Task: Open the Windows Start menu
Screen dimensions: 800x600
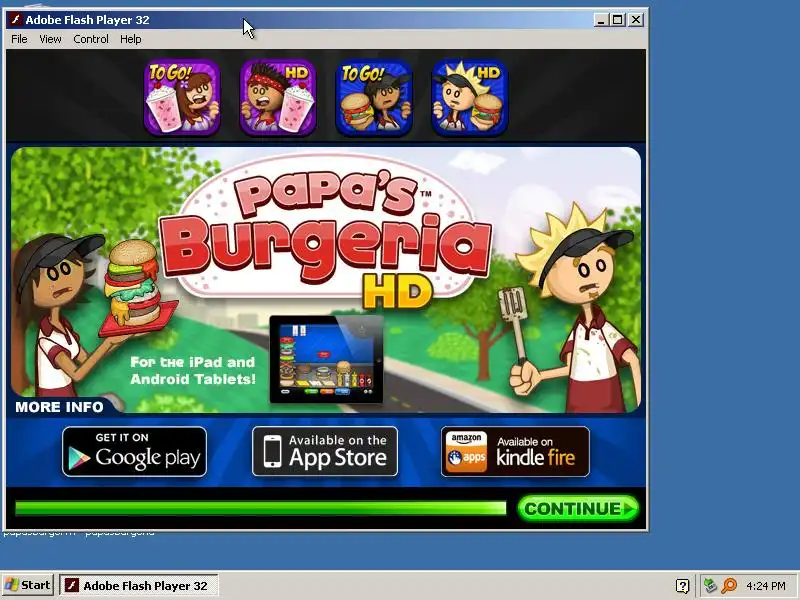Action: tap(28, 585)
